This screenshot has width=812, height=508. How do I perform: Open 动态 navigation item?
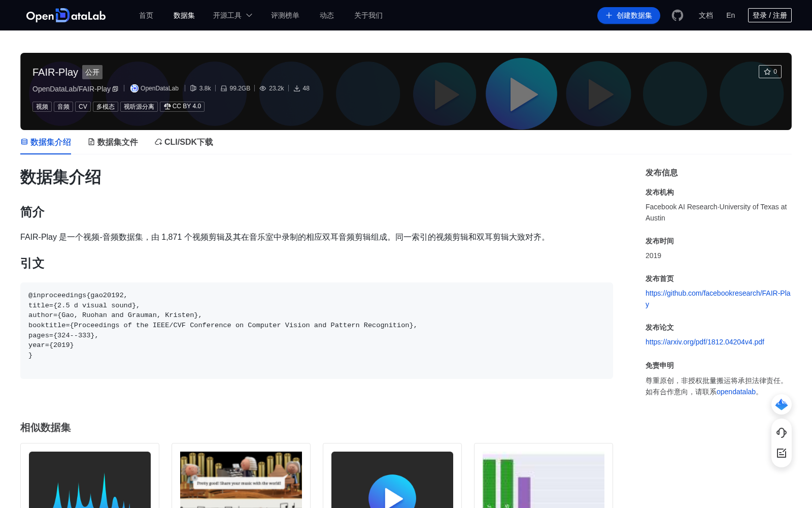[327, 15]
